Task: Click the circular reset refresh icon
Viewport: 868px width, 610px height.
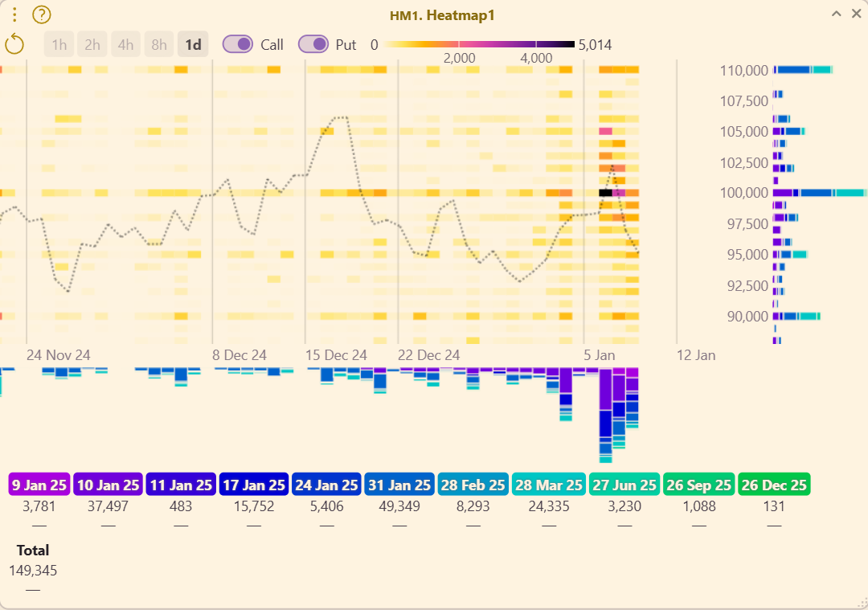Action: pyautogui.click(x=14, y=44)
